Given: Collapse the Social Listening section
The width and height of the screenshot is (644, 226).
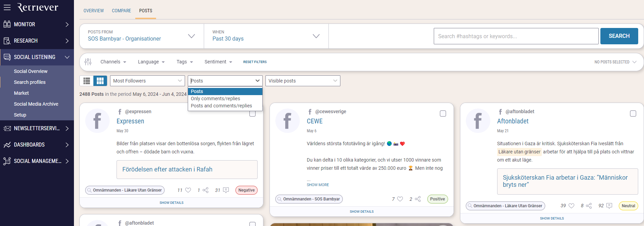Looking at the screenshot, I should tap(67, 57).
